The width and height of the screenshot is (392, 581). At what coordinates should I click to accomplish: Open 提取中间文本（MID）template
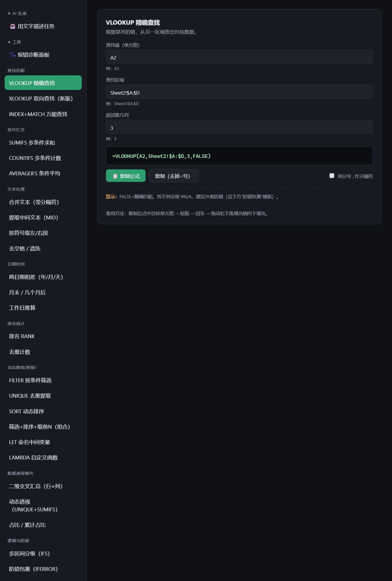43,218
